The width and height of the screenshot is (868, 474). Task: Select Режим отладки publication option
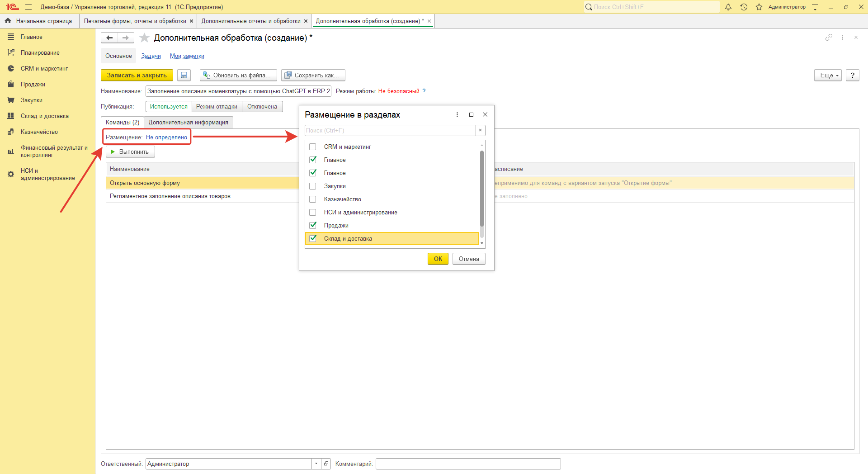[x=217, y=107]
